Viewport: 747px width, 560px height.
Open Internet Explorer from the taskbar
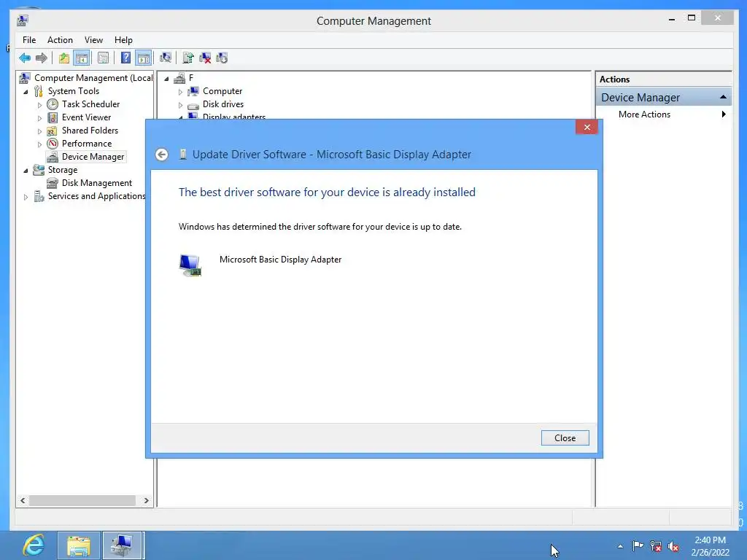(x=34, y=545)
